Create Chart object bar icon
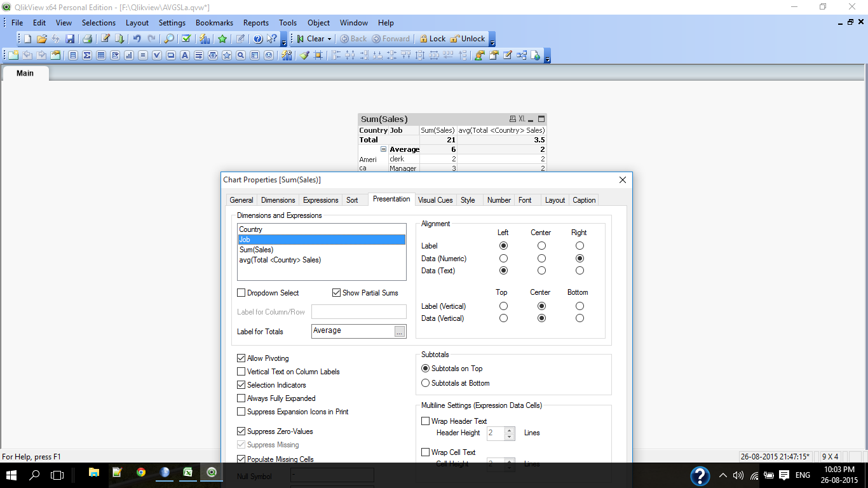 click(x=128, y=55)
